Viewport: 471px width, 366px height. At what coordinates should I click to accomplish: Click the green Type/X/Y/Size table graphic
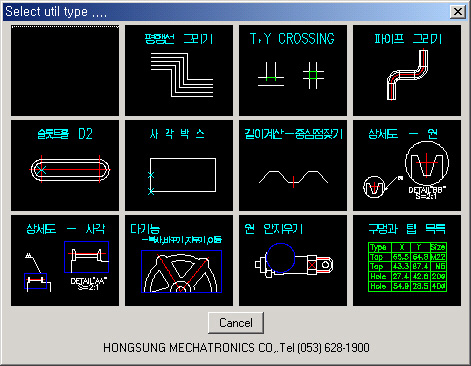coord(407,267)
